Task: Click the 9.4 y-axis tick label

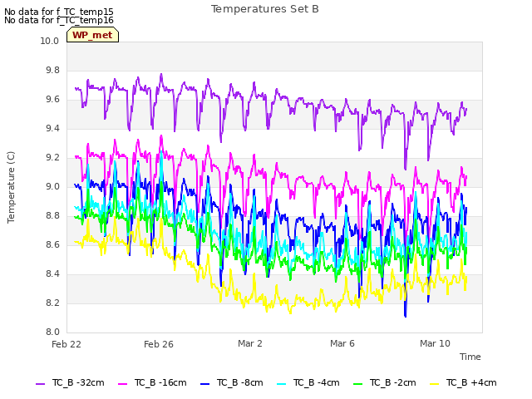Action: tap(52, 129)
